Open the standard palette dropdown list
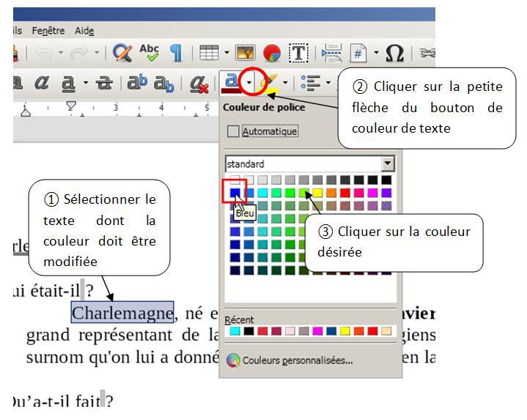527x420 pixels. coord(388,163)
